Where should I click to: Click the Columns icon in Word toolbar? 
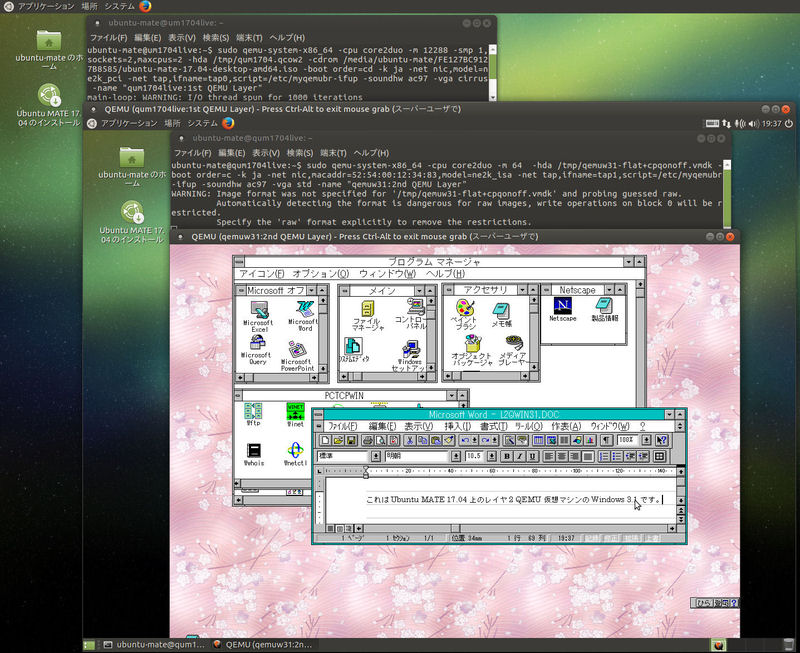click(x=564, y=440)
